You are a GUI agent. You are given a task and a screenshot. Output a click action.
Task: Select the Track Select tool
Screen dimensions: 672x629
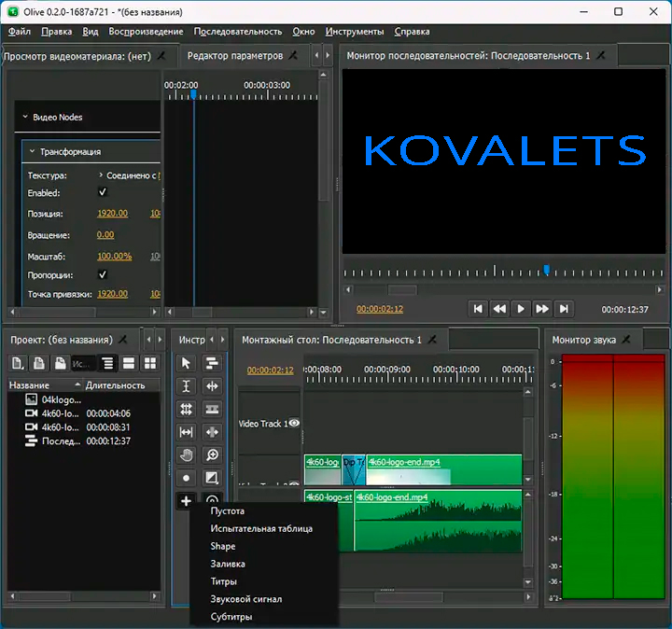[x=212, y=363]
